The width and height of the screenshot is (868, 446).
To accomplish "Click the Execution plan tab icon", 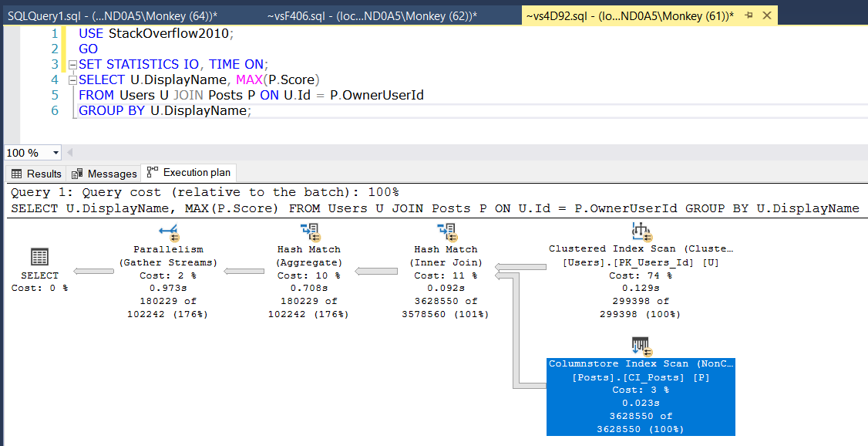I will (153, 173).
